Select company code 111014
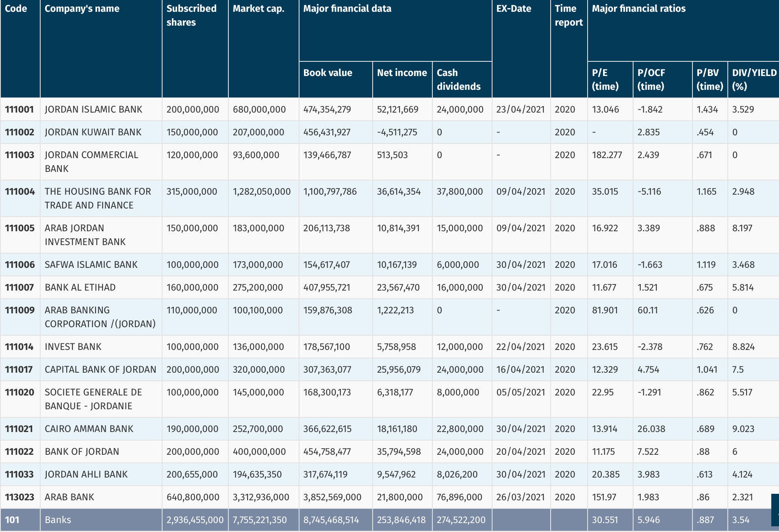Image resolution: width=779 pixels, height=532 pixels. click(x=19, y=347)
